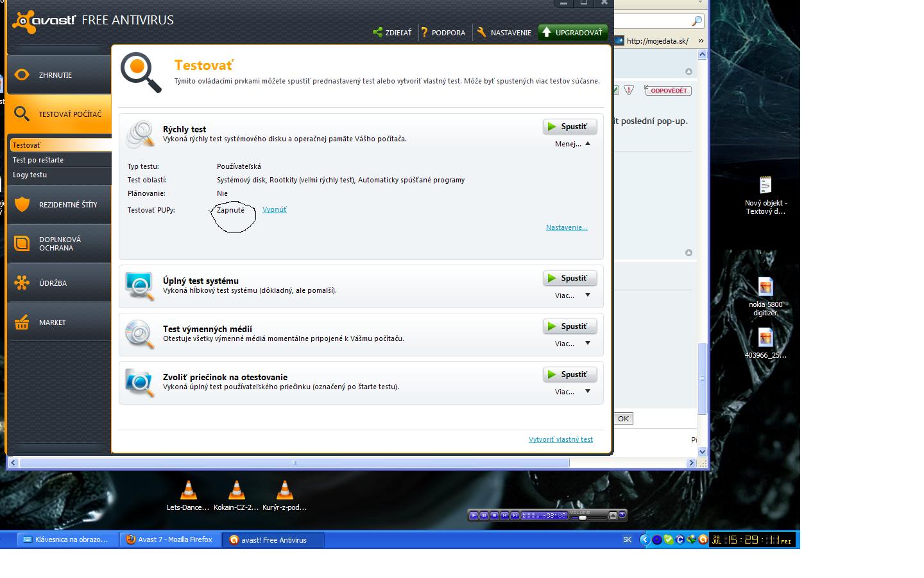Run Zvoliť priečinok na otestovanie scan

(x=570, y=374)
